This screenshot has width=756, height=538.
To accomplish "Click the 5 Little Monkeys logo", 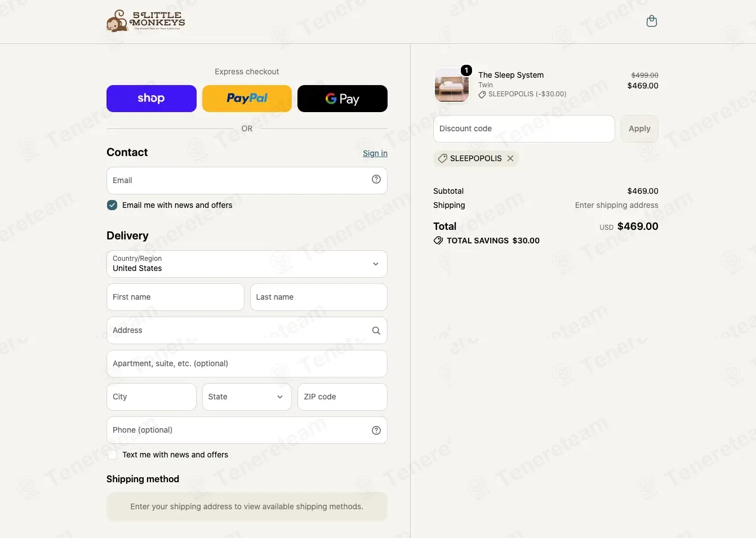I will pos(146,21).
